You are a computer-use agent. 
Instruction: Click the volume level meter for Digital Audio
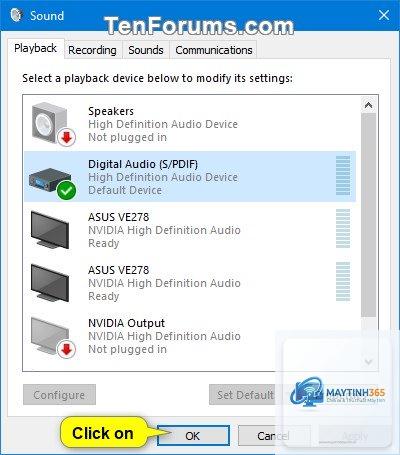click(x=343, y=175)
